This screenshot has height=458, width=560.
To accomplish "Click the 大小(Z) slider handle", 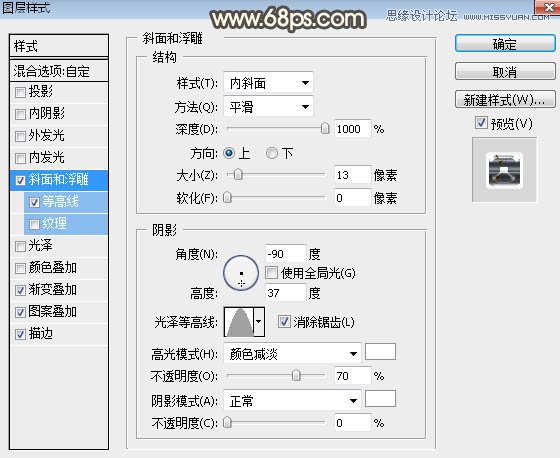I will click(238, 175).
